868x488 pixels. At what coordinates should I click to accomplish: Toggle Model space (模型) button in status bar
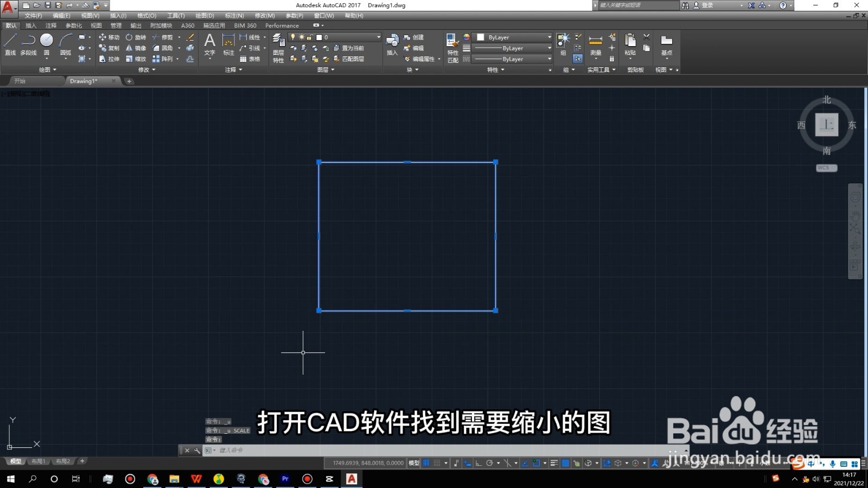(x=414, y=463)
